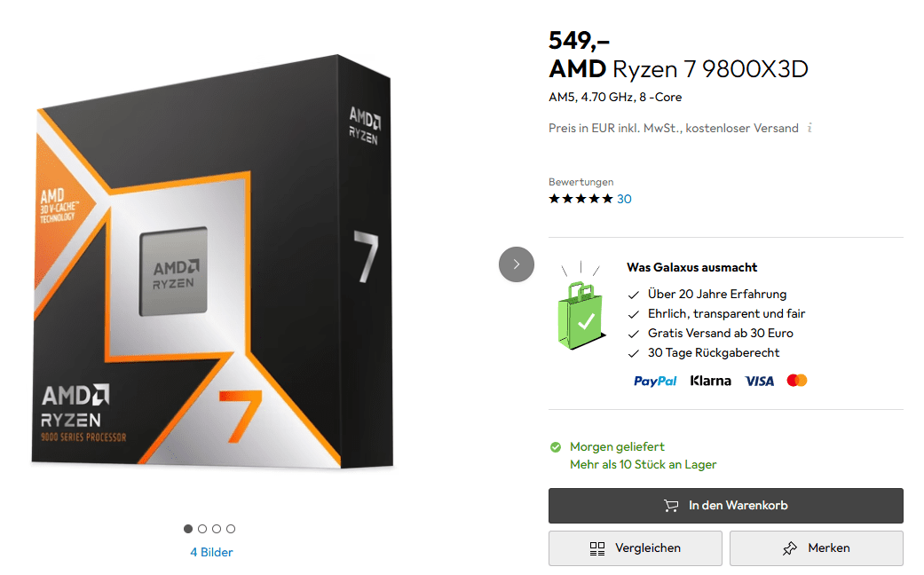924x575 pixels.
Task: Click the AMD Ryzen 7 box image
Action: (211, 262)
